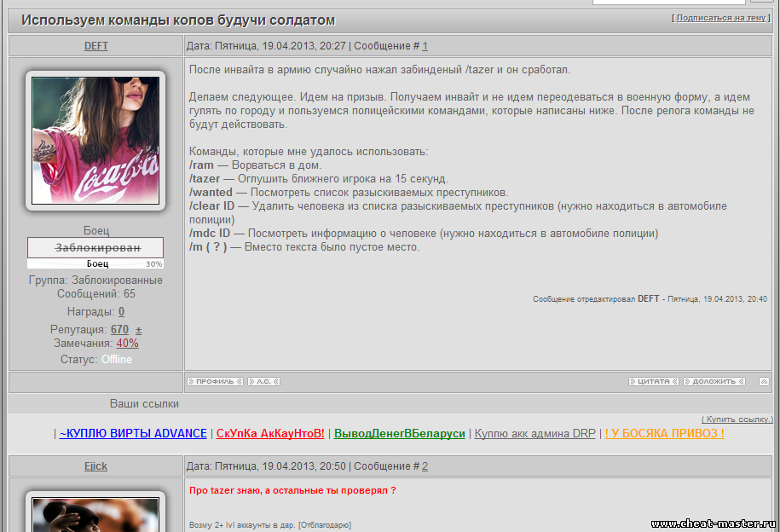Screen dimensions: 780x532
Task: Open the reputation value 670 link
Action: 119,329
